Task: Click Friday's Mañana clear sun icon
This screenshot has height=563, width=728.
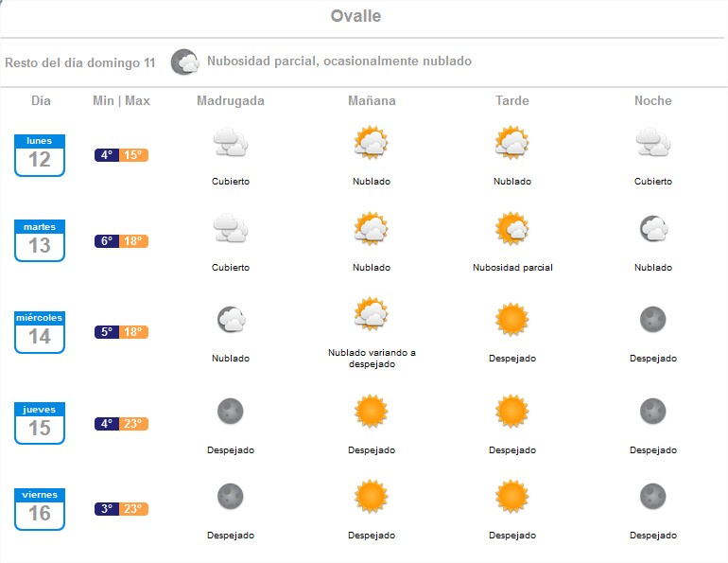Action: point(371,496)
